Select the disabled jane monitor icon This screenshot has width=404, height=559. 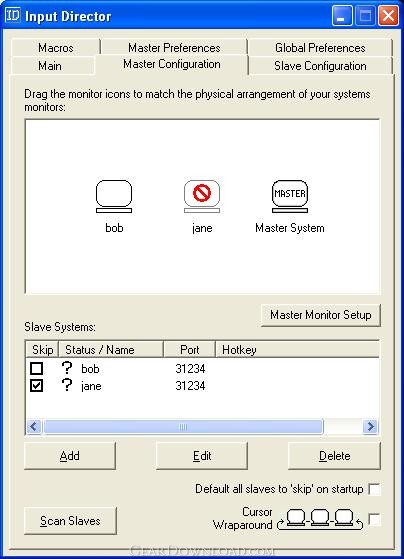coord(202,196)
